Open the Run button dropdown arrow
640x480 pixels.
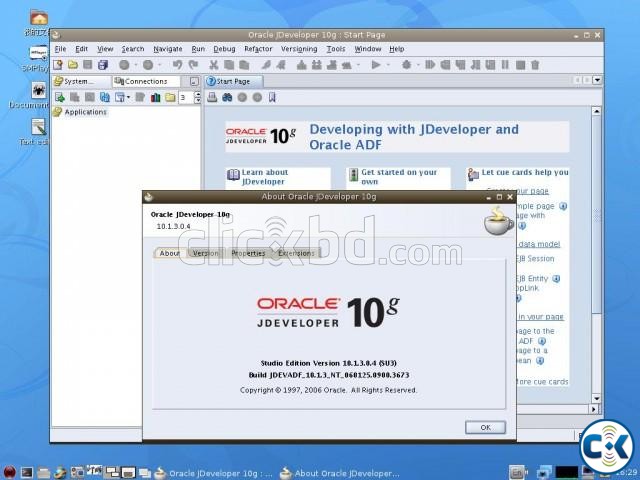tap(388, 64)
